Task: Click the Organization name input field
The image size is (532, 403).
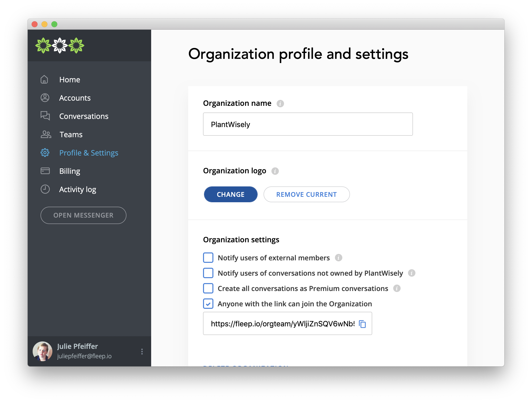Action: point(307,124)
